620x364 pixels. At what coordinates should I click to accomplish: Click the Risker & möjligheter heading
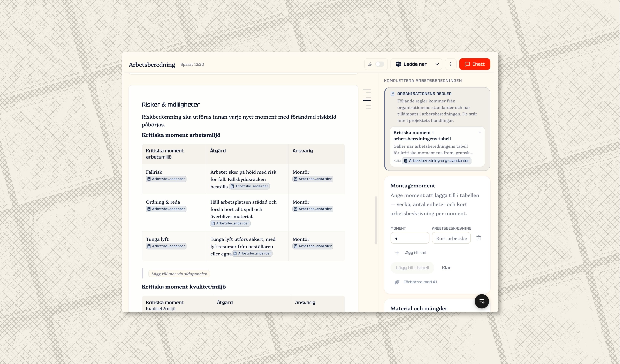(171, 104)
